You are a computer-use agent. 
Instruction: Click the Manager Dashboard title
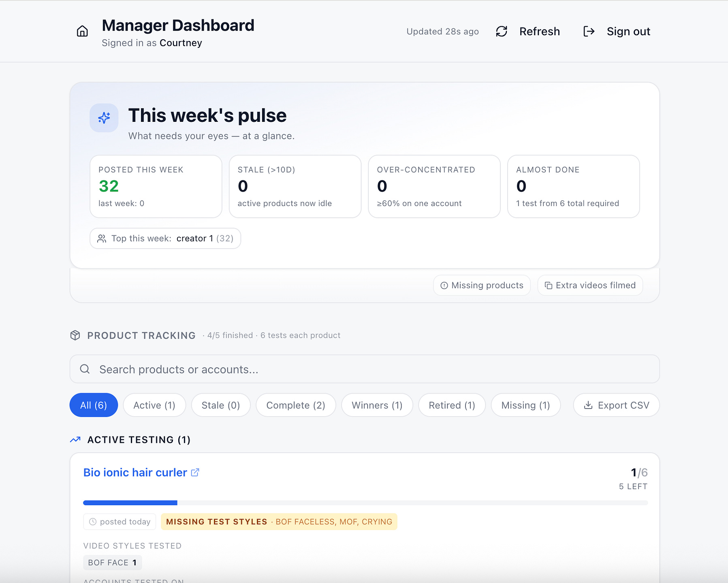[x=178, y=26]
